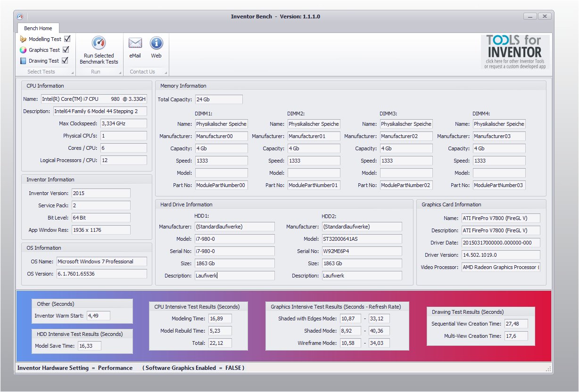The image size is (579, 392).
Task: Click the DIMM1 Manufacturer field
Action: [222, 136]
